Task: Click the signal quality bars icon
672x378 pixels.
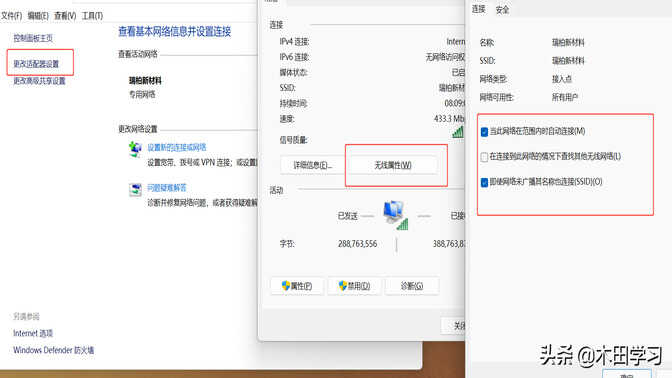Action: tap(458, 132)
